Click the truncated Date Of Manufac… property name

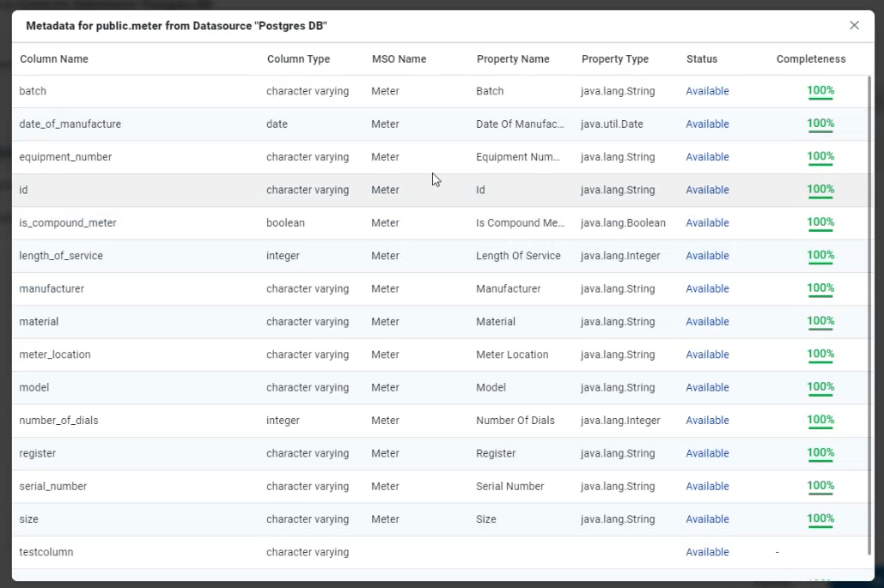(x=520, y=124)
